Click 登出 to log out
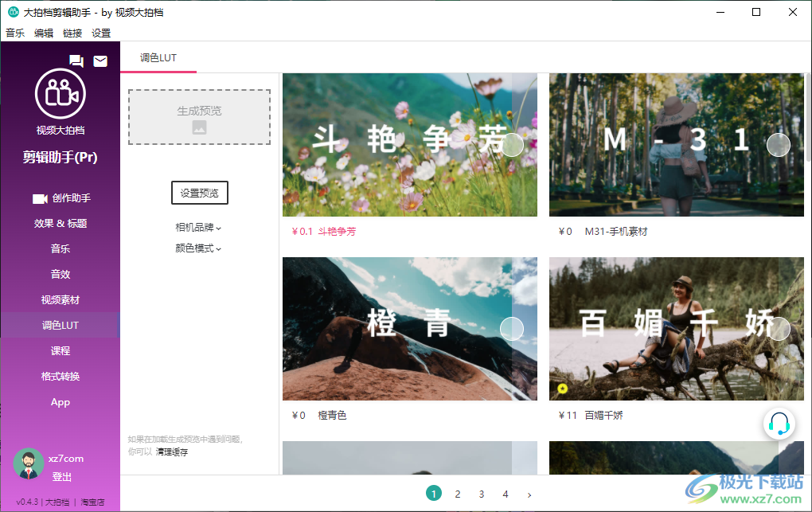812x512 pixels. [x=62, y=477]
